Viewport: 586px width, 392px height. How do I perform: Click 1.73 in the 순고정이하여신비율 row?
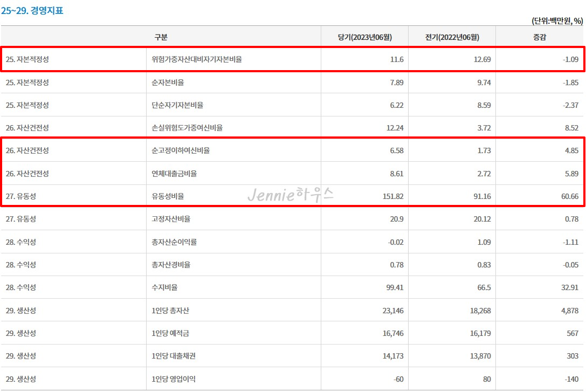coord(484,150)
